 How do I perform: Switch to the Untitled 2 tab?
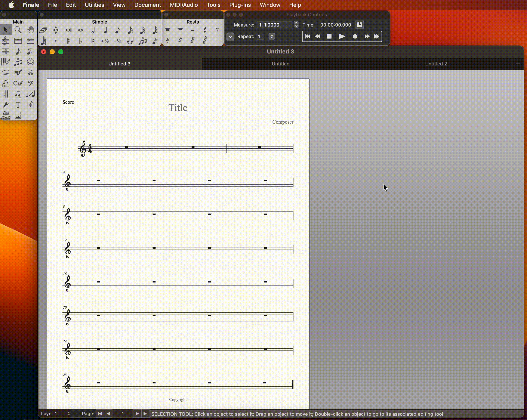[x=436, y=64]
